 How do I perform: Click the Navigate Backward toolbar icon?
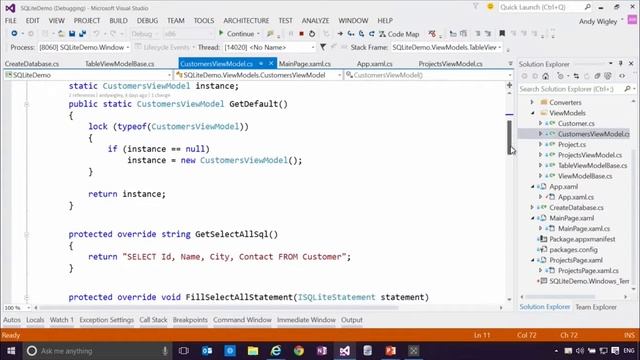click(14, 34)
